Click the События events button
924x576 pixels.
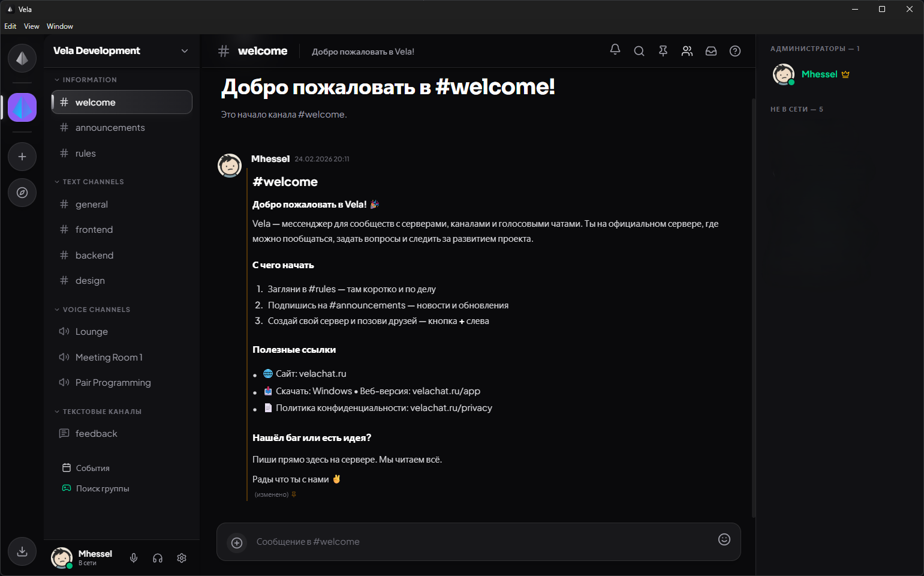coord(92,468)
